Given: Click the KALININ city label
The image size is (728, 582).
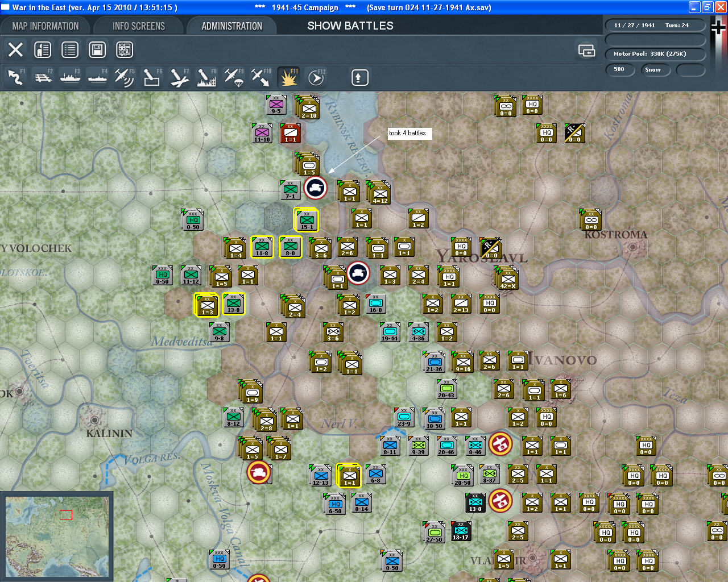Looking at the screenshot, I should 109,434.
